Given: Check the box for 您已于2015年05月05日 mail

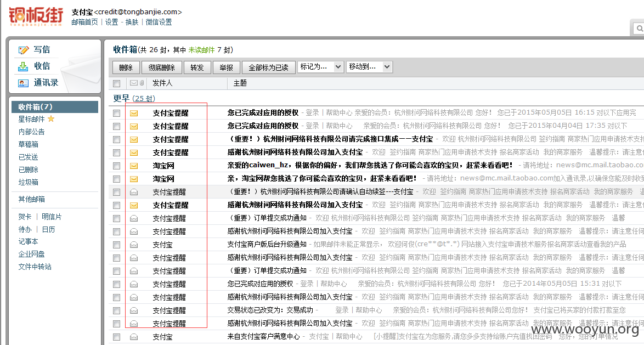Looking at the screenshot, I should click(117, 113).
